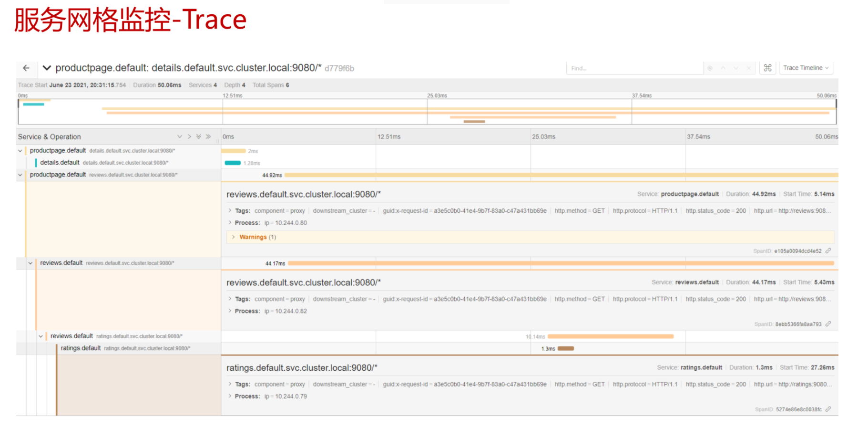Select the ratings.default span row
The image size is (868, 428).
81,348
